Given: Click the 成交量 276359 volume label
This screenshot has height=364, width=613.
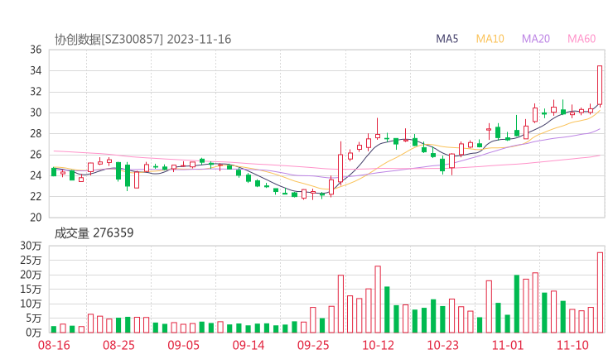Looking at the screenshot, I should click(x=94, y=232).
